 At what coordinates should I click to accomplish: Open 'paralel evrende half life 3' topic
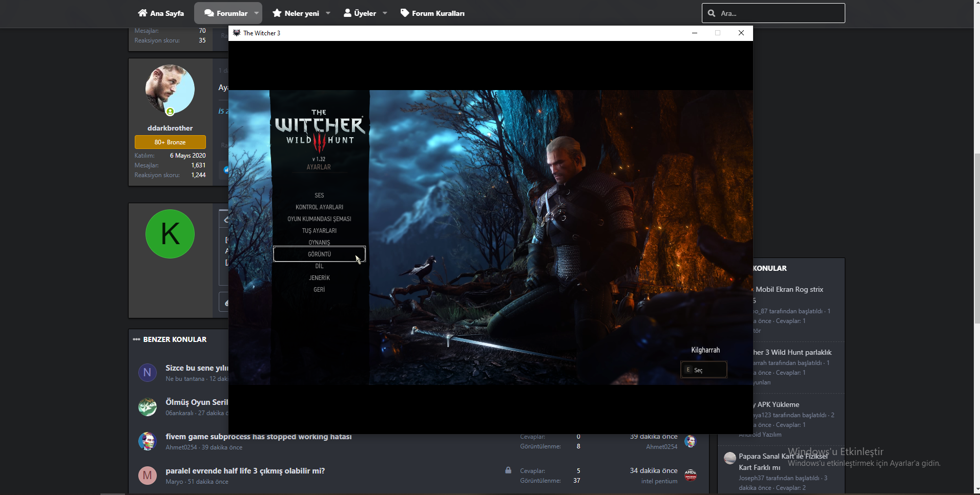point(245,471)
